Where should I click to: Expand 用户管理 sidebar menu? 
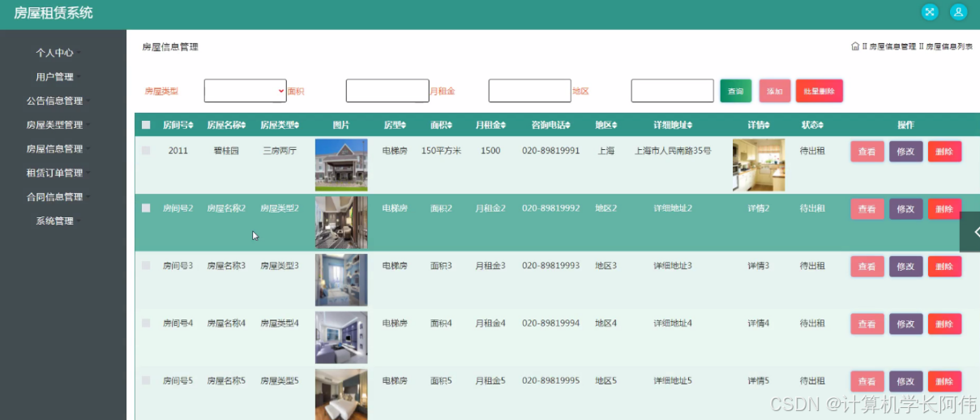[x=58, y=77]
